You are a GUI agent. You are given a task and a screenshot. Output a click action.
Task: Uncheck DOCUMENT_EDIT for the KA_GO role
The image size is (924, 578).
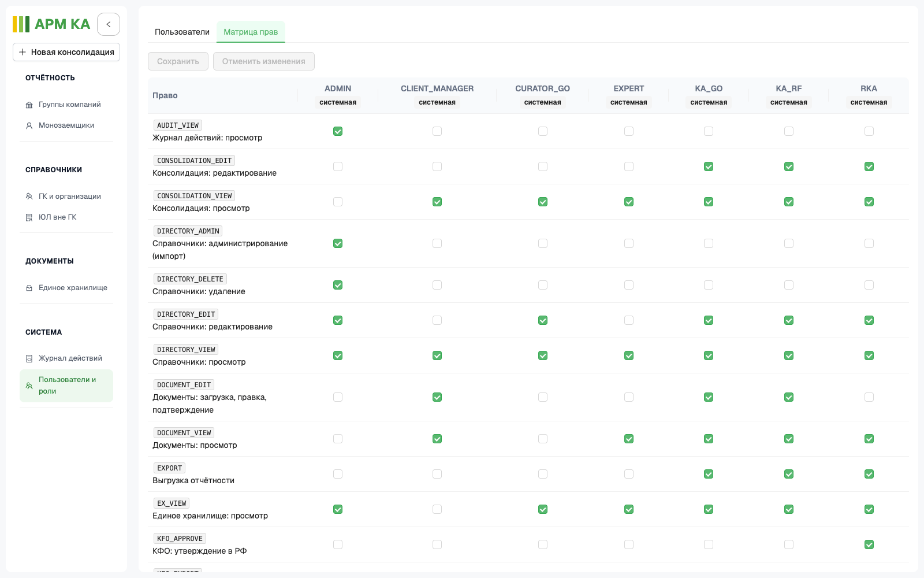709,397
